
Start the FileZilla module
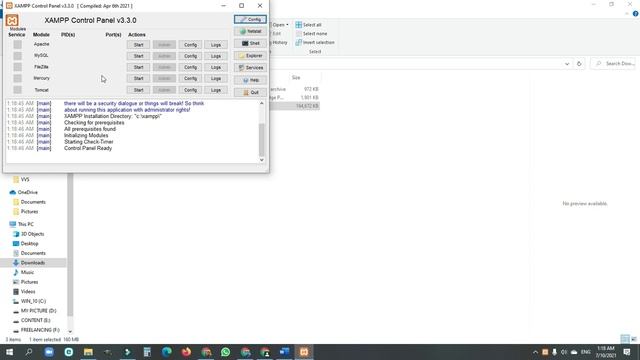click(x=138, y=67)
